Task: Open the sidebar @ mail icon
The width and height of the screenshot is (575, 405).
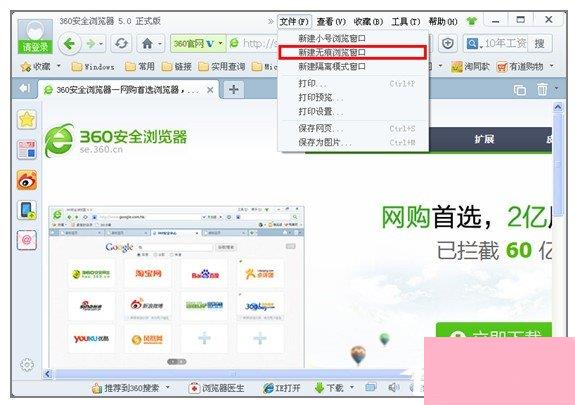Action: (x=27, y=240)
